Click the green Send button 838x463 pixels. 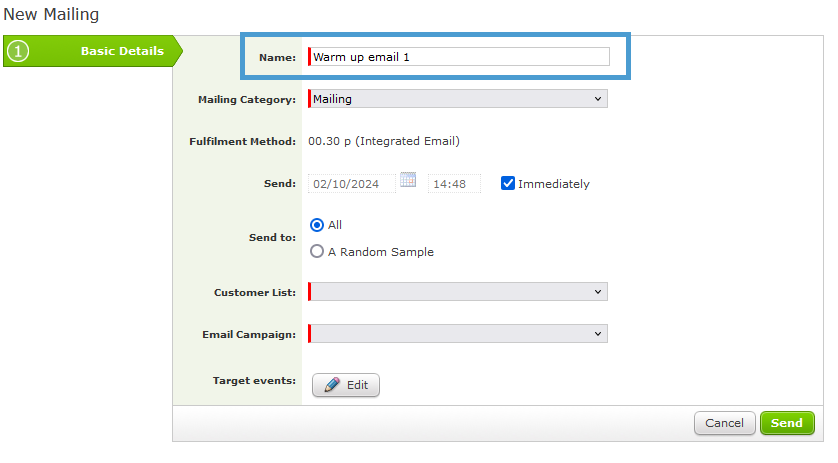(786, 423)
